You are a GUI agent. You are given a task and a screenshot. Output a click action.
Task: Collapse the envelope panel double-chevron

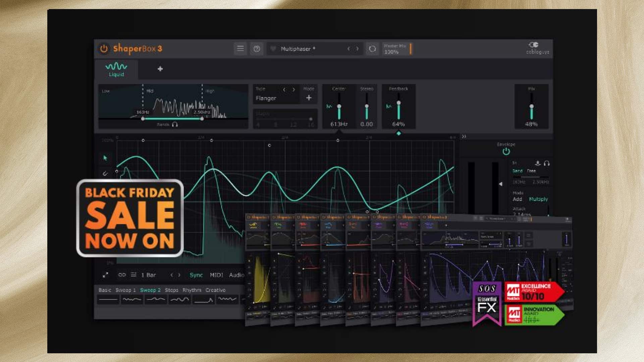[464, 137]
